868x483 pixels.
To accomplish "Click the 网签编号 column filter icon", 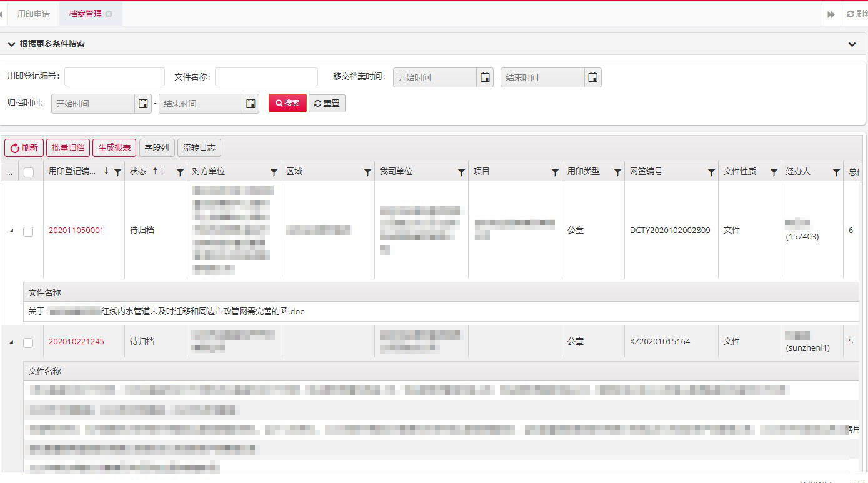I will 711,172.
